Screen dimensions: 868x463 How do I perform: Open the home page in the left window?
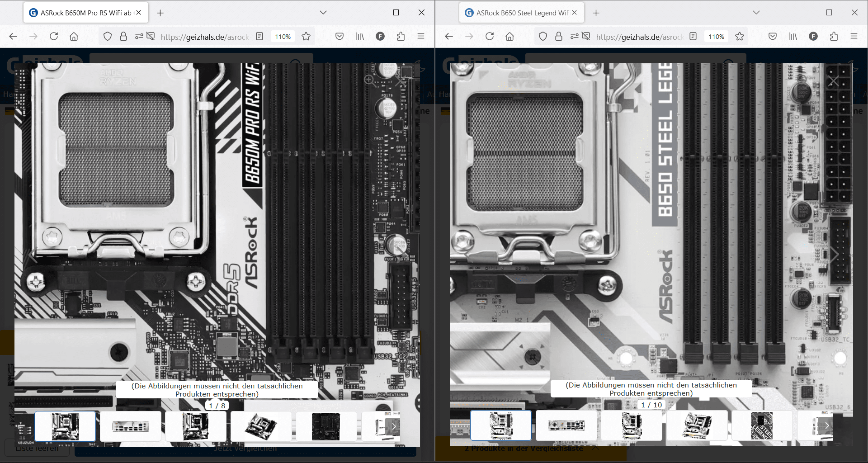(74, 37)
